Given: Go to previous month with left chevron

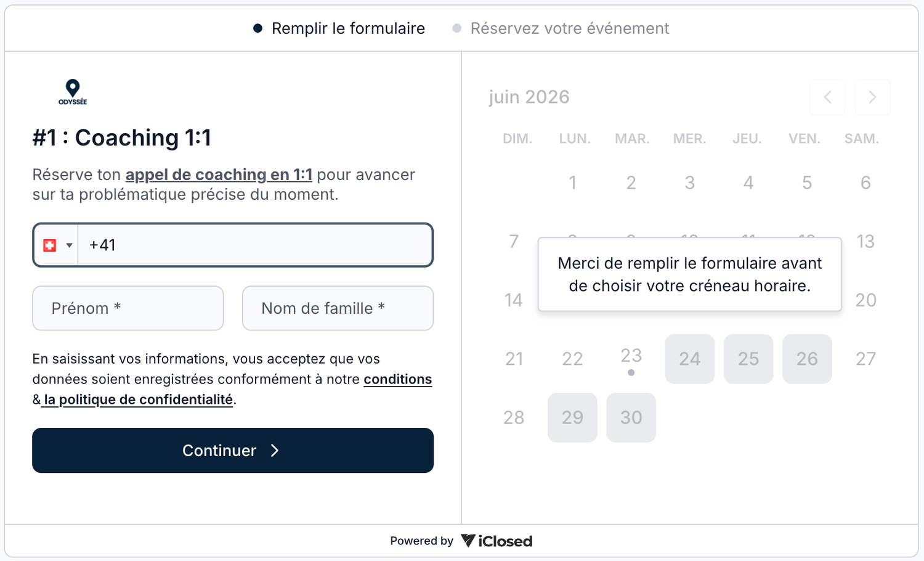Looking at the screenshot, I should 827,97.
